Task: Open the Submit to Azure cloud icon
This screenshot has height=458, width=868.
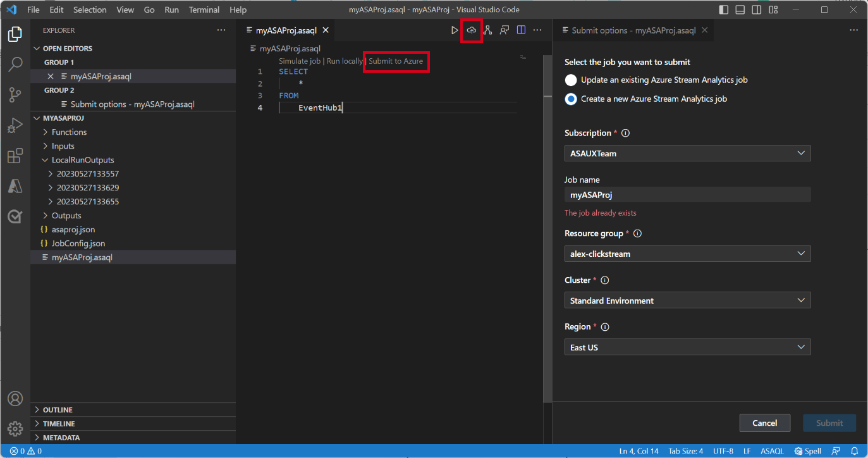Action: click(472, 30)
